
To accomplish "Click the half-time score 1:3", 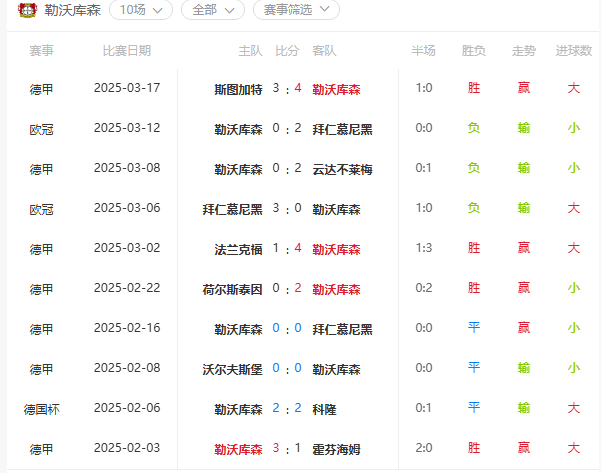I will pyautogui.click(x=424, y=248).
